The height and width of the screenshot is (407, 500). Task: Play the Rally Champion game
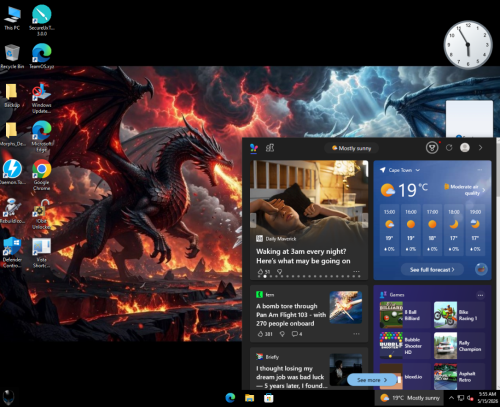click(459, 346)
